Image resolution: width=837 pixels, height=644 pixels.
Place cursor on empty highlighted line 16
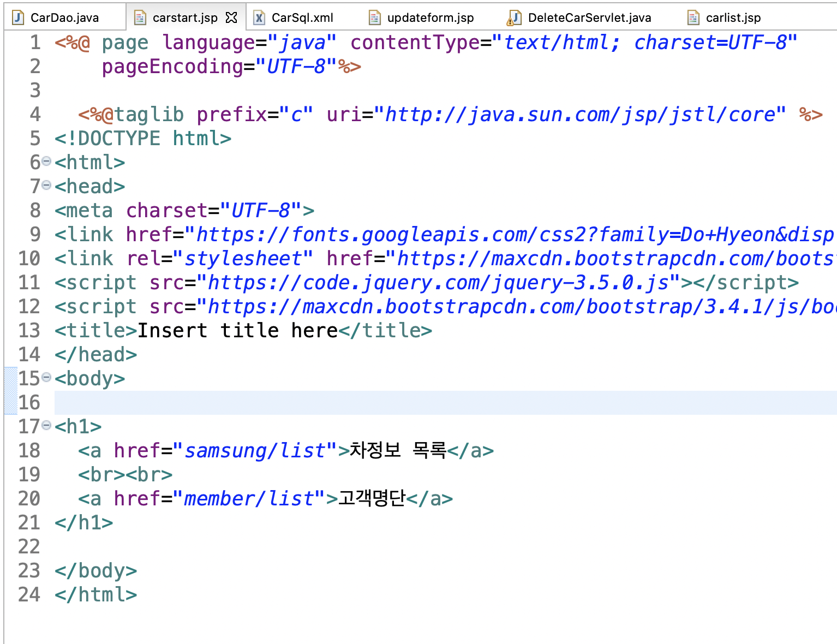pyautogui.click(x=445, y=403)
